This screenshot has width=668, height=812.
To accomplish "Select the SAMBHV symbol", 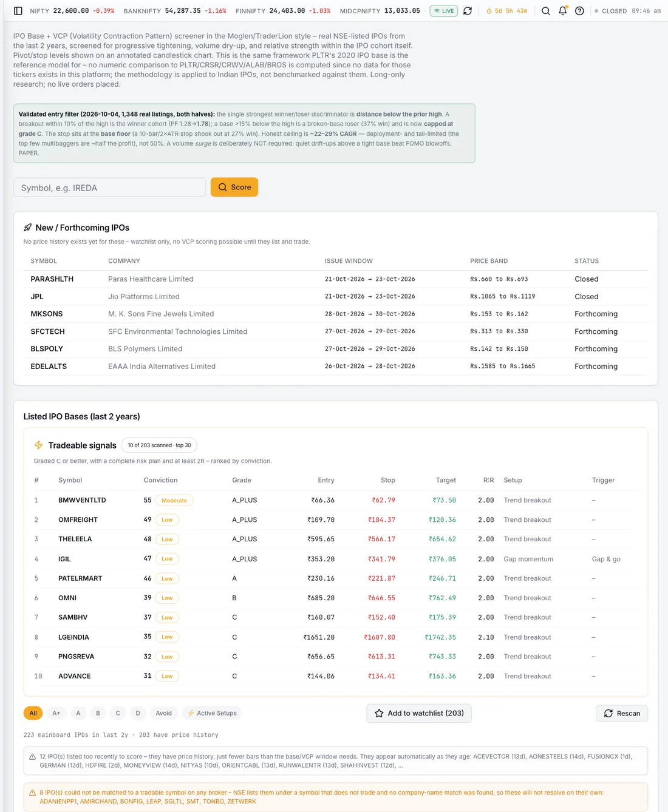I will click(73, 617).
